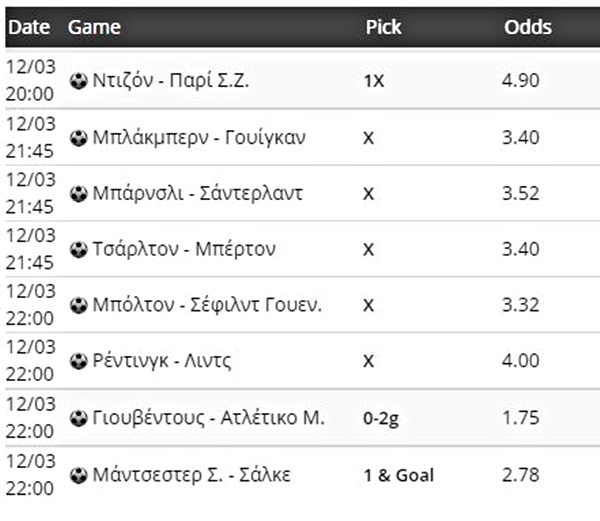Sort table by Date column header
This screenshot has width=600, height=521.
[x=28, y=27]
